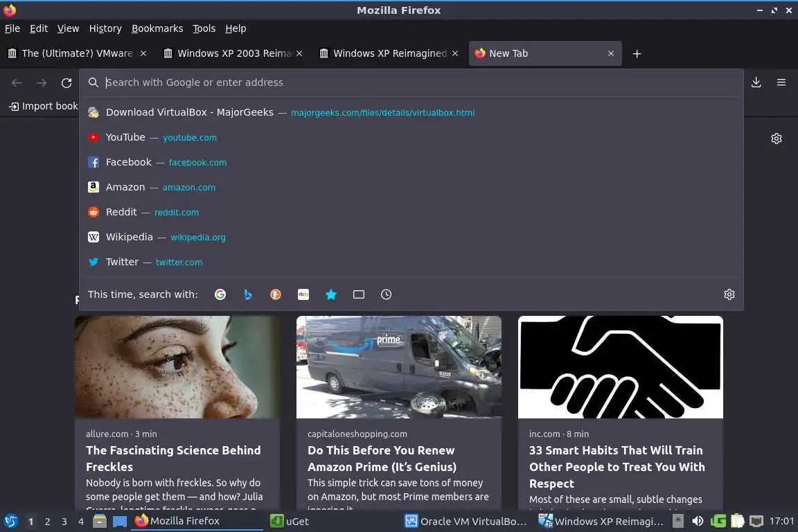Choose the Reddit suggestion
The height and width of the screenshot is (532, 798).
coord(411,212)
